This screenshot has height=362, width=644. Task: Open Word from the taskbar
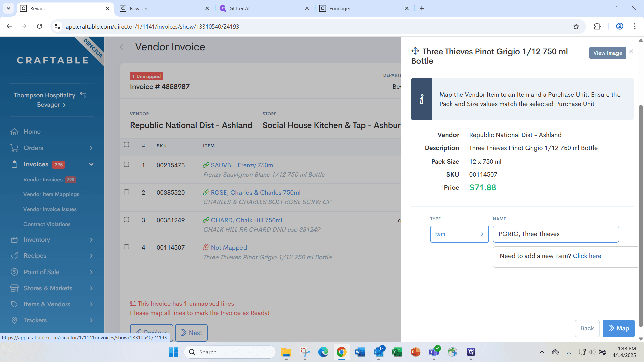[360, 352]
